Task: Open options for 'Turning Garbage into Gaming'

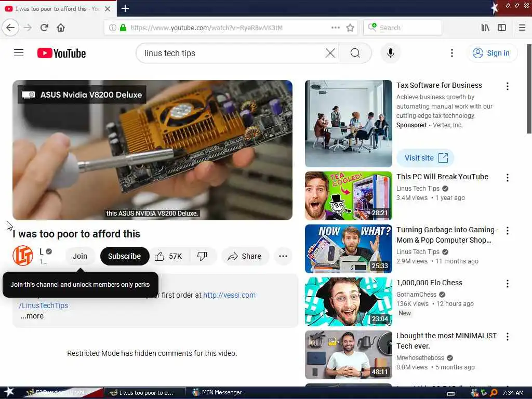Action: (507, 231)
